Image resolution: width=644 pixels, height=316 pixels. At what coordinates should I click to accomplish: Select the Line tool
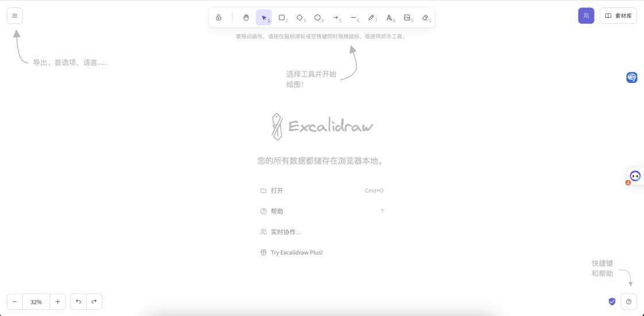[x=353, y=18]
